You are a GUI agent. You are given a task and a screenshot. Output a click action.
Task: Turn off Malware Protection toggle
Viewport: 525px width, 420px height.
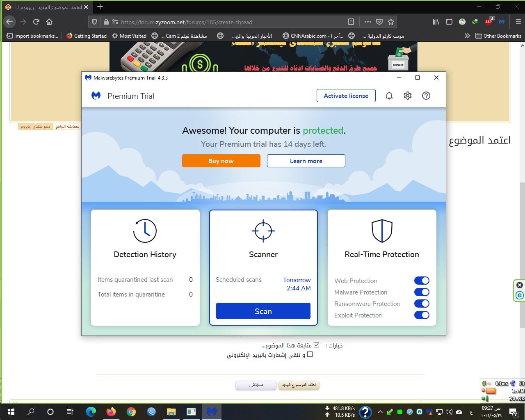pos(422,292)
